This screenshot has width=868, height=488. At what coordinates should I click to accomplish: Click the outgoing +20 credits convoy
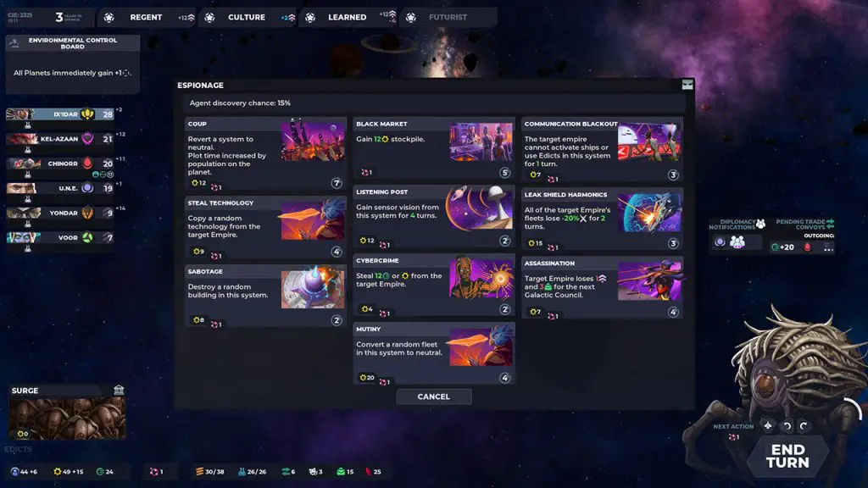pyautogui.click(x=782, y=247)
